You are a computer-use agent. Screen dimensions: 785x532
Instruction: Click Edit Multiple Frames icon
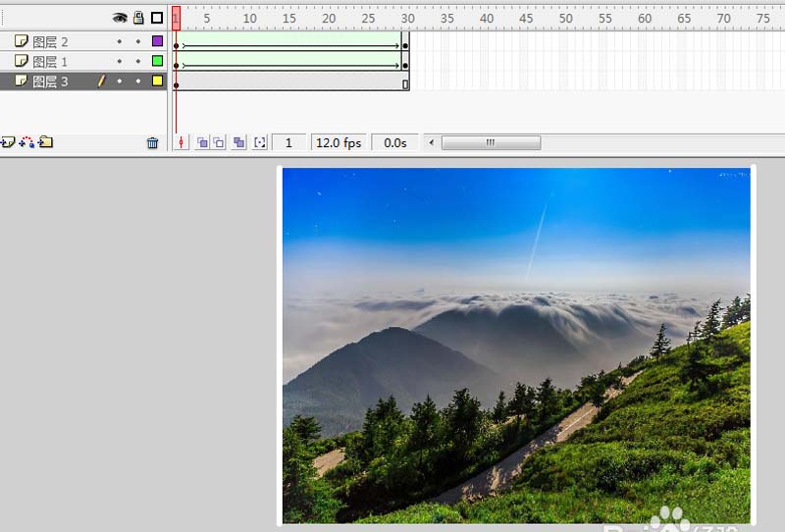point(238,142)
